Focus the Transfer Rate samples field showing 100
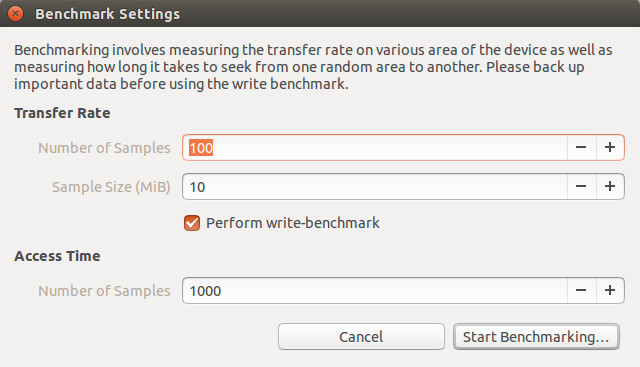This screenshot has height=367, width=640. 375,147
